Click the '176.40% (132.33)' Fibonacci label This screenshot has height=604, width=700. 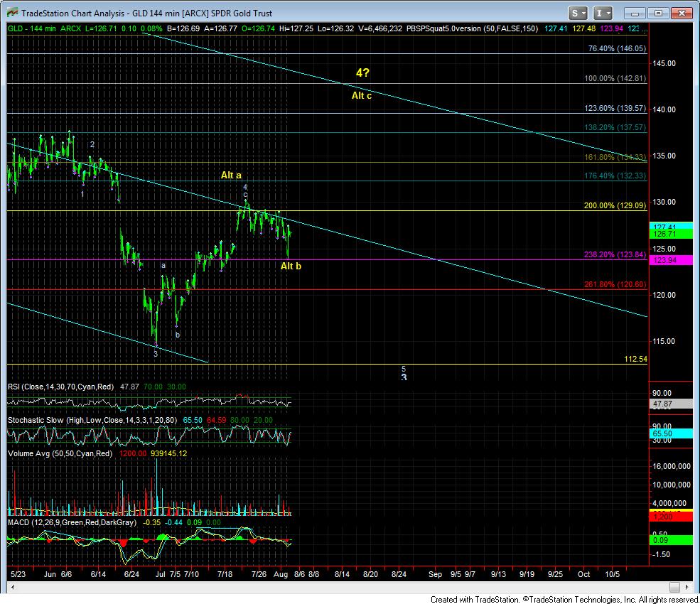coord(615,176)
